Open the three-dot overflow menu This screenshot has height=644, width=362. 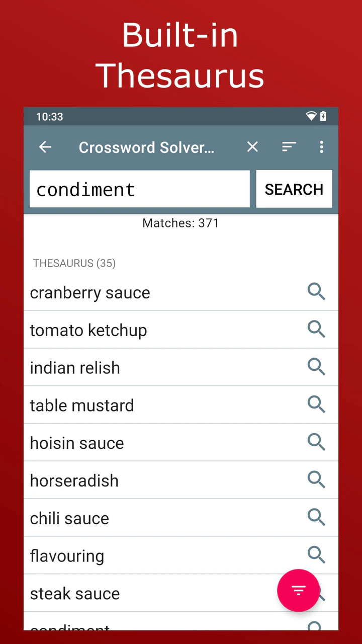point(321,147)
